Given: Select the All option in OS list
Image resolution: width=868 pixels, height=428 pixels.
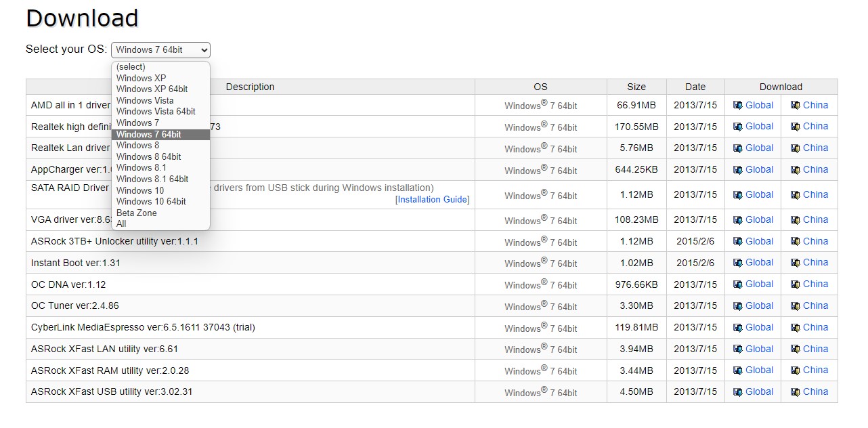Looking at the screenshot, I should point(122,224).
